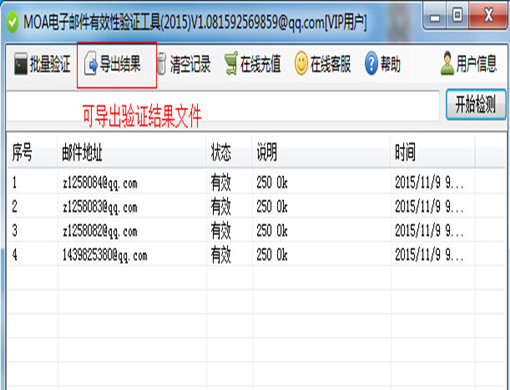This screenshot has height=390, width=510.
Task: Click the user info person icon
Action: pyautogui.click(x=447, y=63)
